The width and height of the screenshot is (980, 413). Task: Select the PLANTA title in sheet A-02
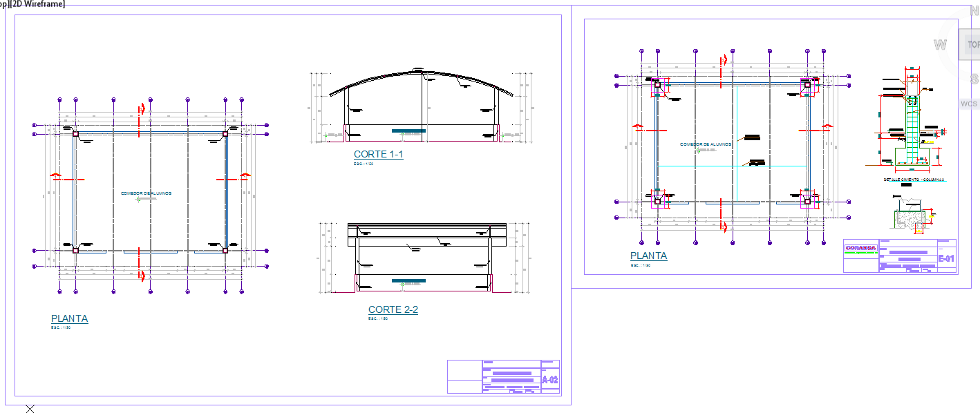(69, 318)
